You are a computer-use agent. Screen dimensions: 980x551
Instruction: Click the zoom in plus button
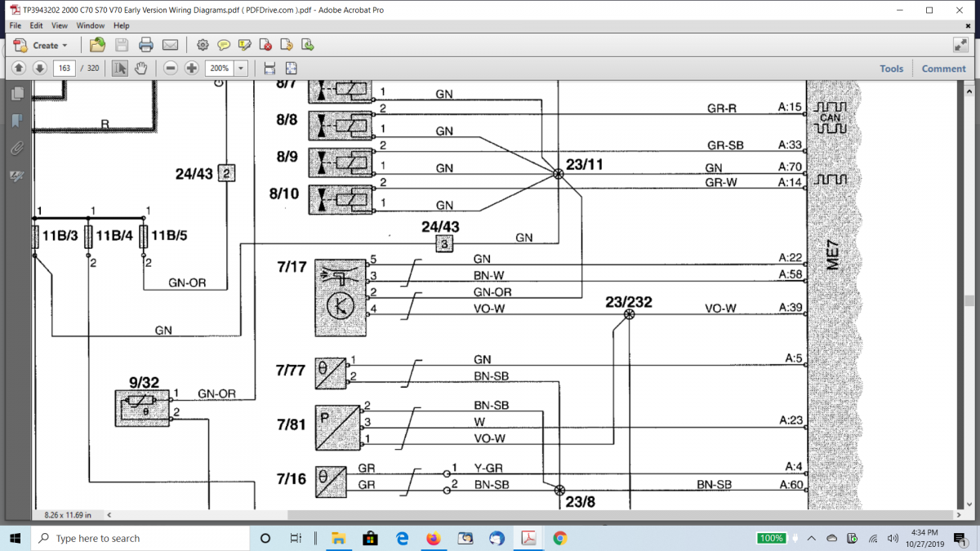coord(192,69)
